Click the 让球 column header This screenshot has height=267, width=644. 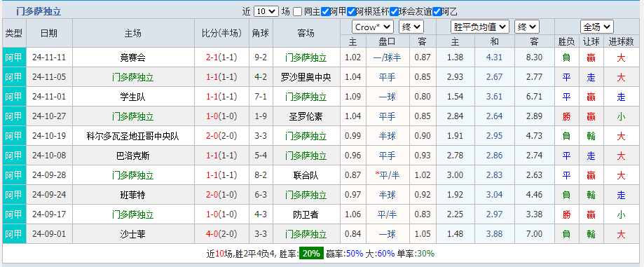[591, 41]
